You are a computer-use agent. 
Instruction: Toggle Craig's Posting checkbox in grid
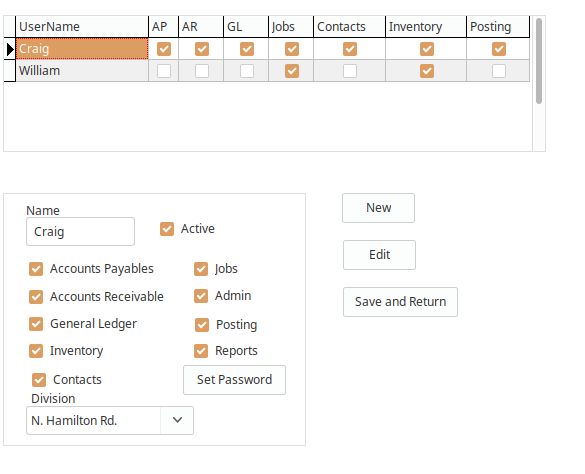point(499,49)
